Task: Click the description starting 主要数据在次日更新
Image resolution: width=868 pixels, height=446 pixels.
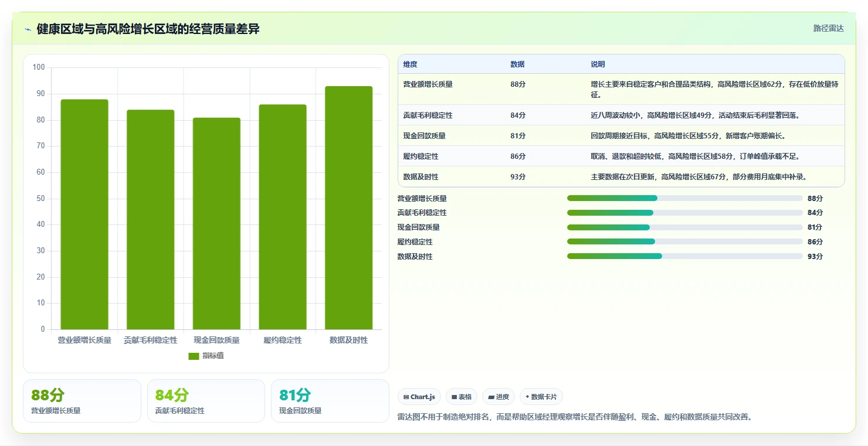Action: click(699, 177)
